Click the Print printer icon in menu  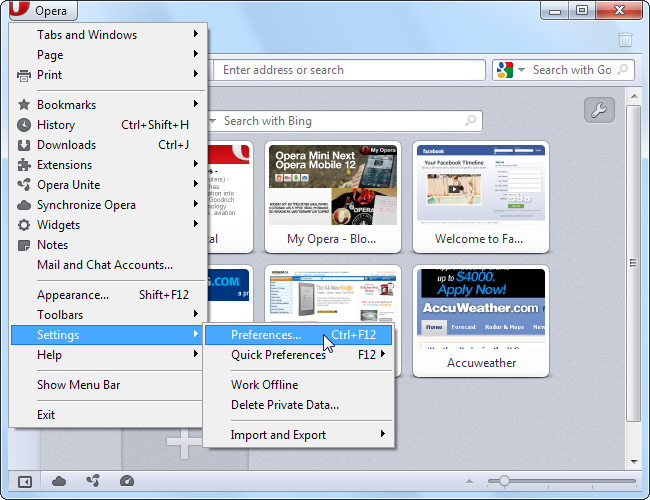[x=24, y=75]
